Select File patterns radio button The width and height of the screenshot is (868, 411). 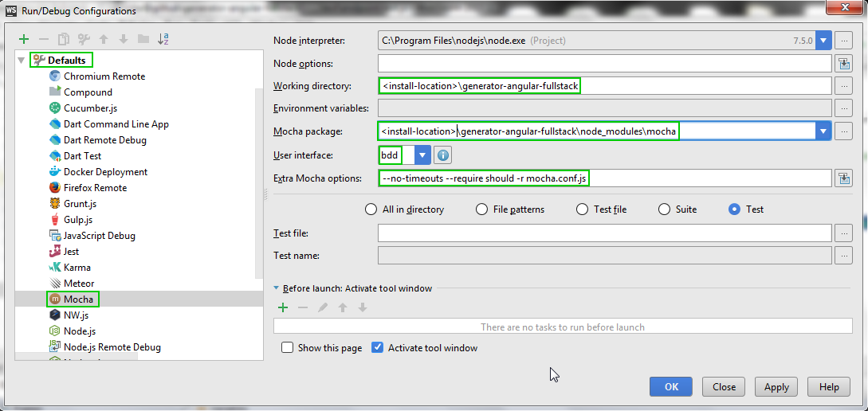point(510,209)
